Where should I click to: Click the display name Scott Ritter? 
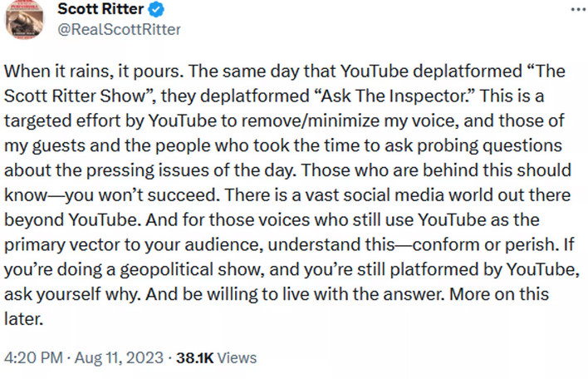pyautogui.click(x=100, y=9)
